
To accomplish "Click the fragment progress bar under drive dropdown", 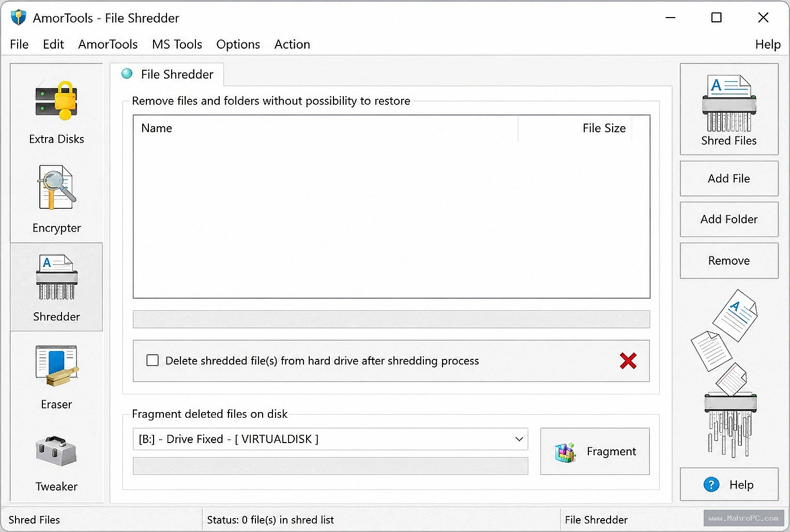I will coord(330,466).
